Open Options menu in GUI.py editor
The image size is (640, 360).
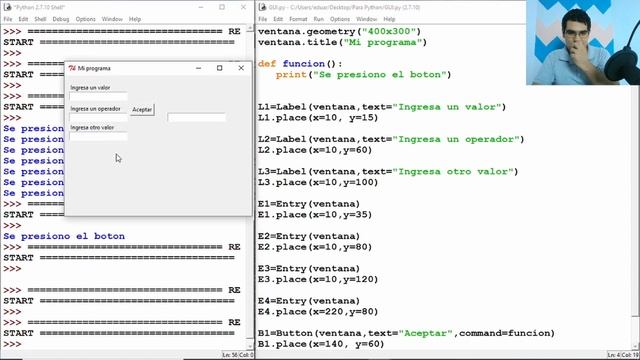(x=340, y=19)
